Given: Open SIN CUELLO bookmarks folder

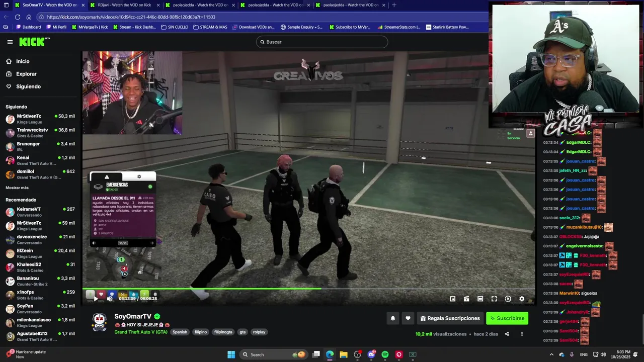Looking at the screenshot, I should point(175,27).
